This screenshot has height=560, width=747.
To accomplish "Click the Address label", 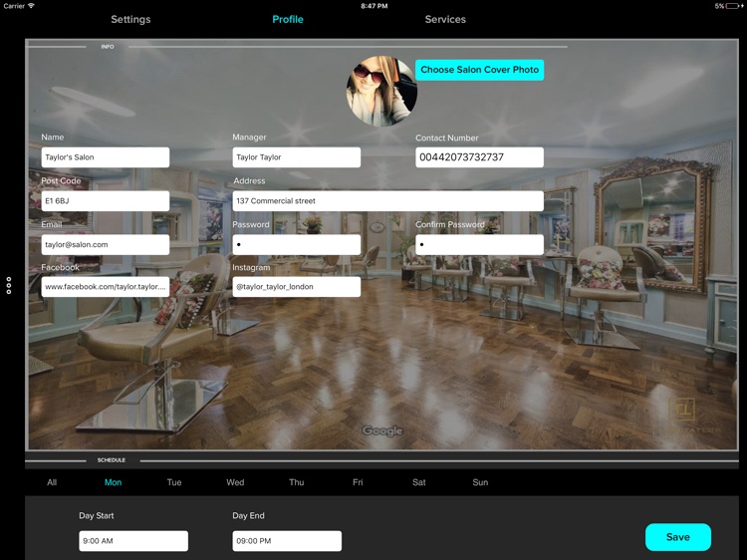I will coord(249,181).
